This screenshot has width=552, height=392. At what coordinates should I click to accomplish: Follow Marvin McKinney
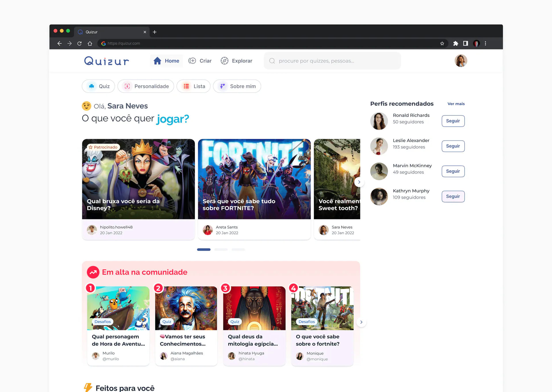point(453,171)
